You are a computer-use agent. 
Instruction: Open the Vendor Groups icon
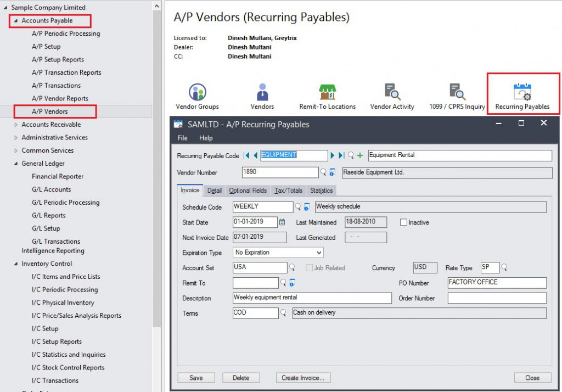[x=197, y=93]
